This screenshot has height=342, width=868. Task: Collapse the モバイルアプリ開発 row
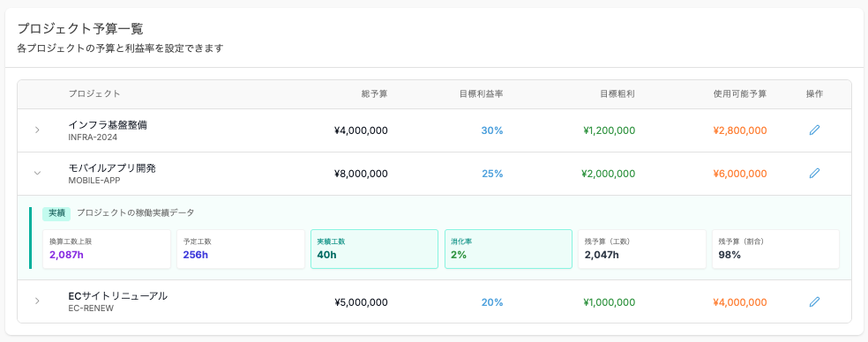coord(37,174)
